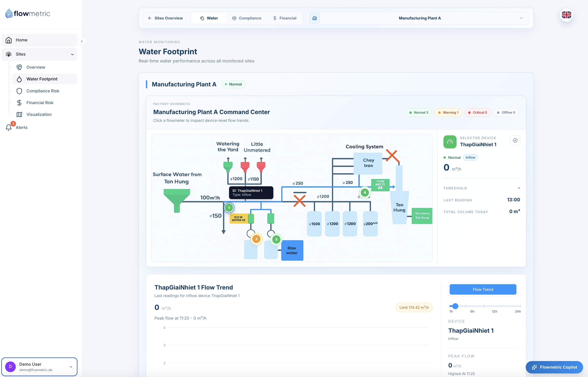588x377 pixels.
Task: Go back to Sites Overview
Action: pyautogui.click(x=165, y=18)
